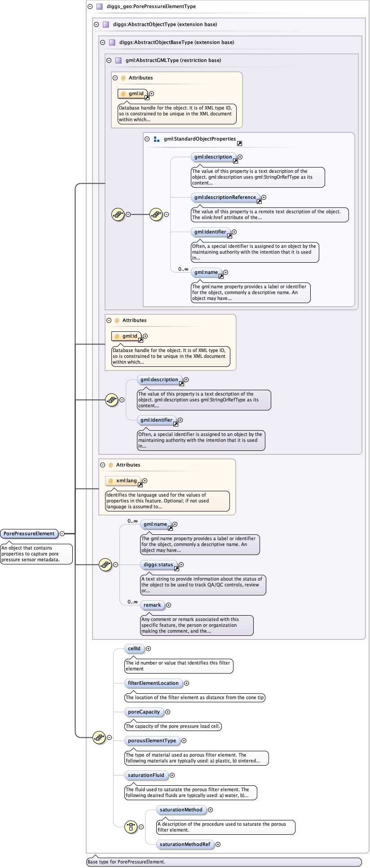Click the reference arrow on gml:descriptionReference
Image resolution: width=370 pixels, height=868 pixels.
pos(259,202)
